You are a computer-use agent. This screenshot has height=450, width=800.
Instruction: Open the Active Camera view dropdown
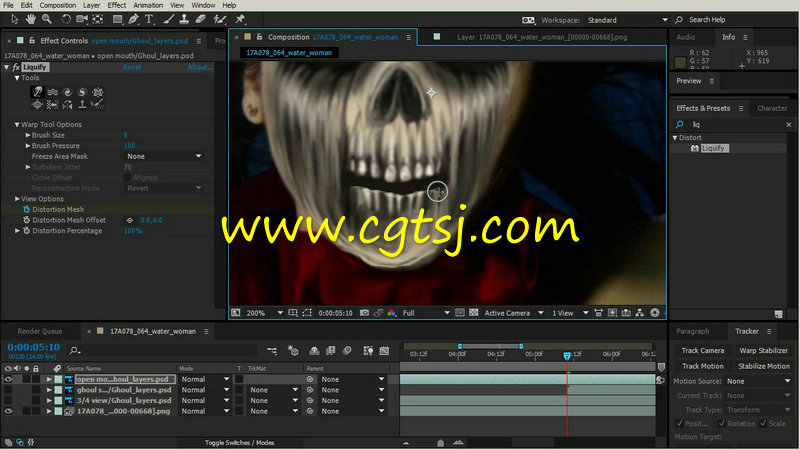513,313
